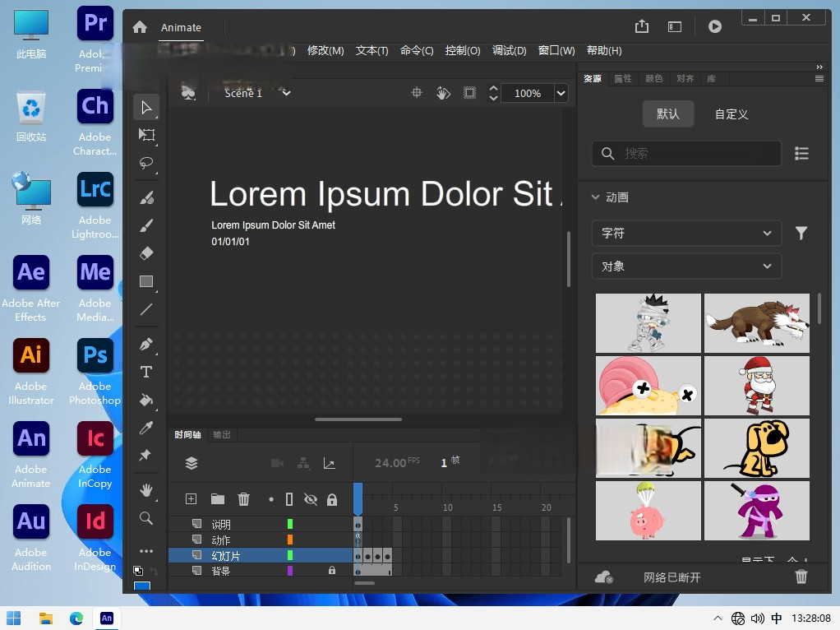This screenshot has width=840, height=630.
Task: Choose the Text tool
Action: pyautogui.click(x=146, y=372)
